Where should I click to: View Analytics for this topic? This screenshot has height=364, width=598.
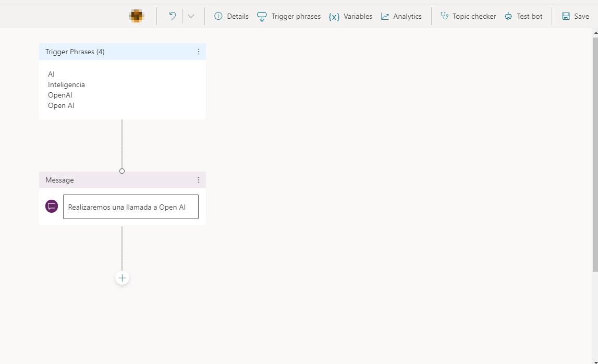[x=401, y=16]
